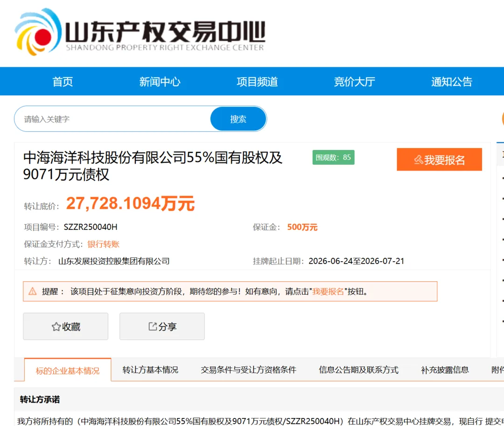The image size is (504, 426).
Task: Click listing dates 2026-06-24至2026-07-21
Action: tap(356, 261)
